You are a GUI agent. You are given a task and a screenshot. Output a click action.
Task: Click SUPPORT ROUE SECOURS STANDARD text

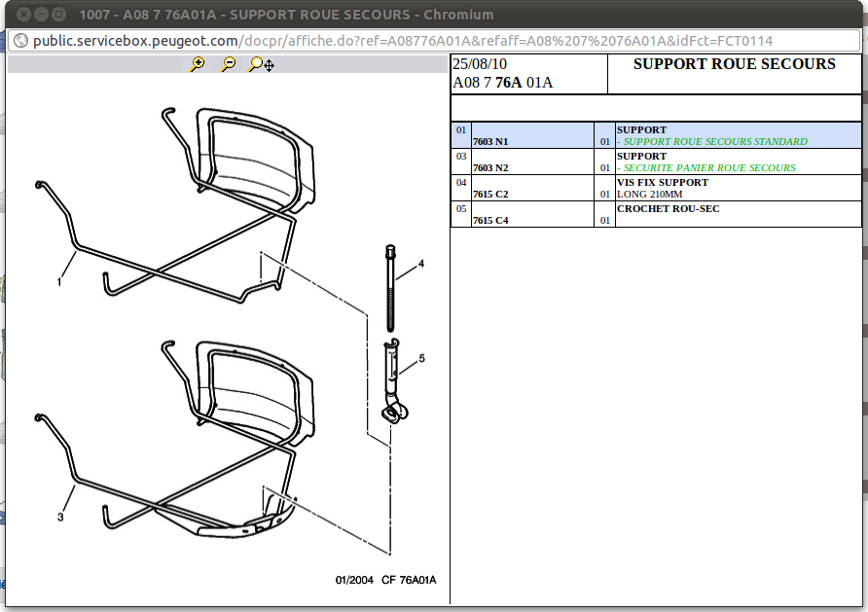[x=715, y=142]
